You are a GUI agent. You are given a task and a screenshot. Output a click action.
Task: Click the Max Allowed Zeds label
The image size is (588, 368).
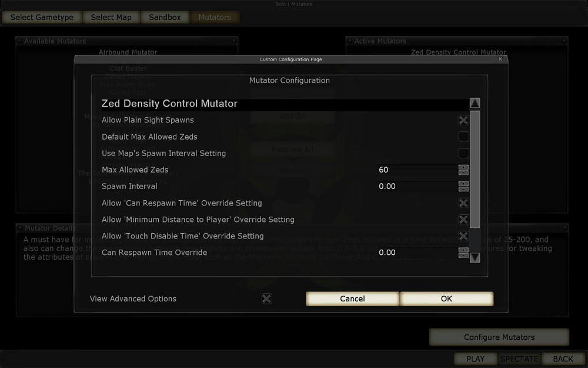tap(135, 170)
